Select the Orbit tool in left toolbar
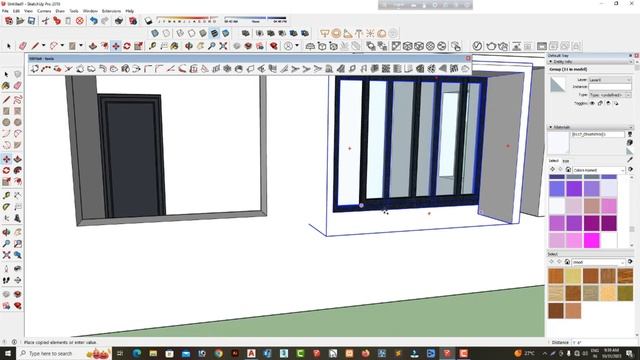Image resolution: width=640 pixels, height=360 pixels. click(6, 232)
